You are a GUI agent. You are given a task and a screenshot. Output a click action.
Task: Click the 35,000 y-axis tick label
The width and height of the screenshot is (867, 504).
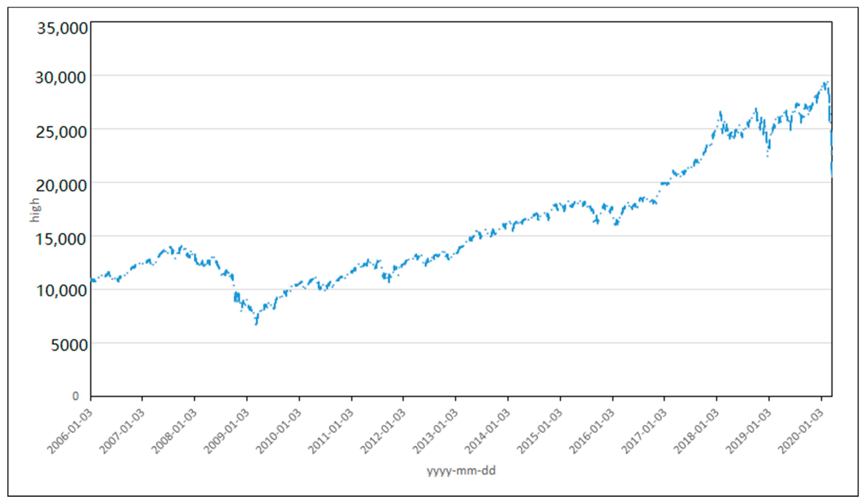point(62,28)
